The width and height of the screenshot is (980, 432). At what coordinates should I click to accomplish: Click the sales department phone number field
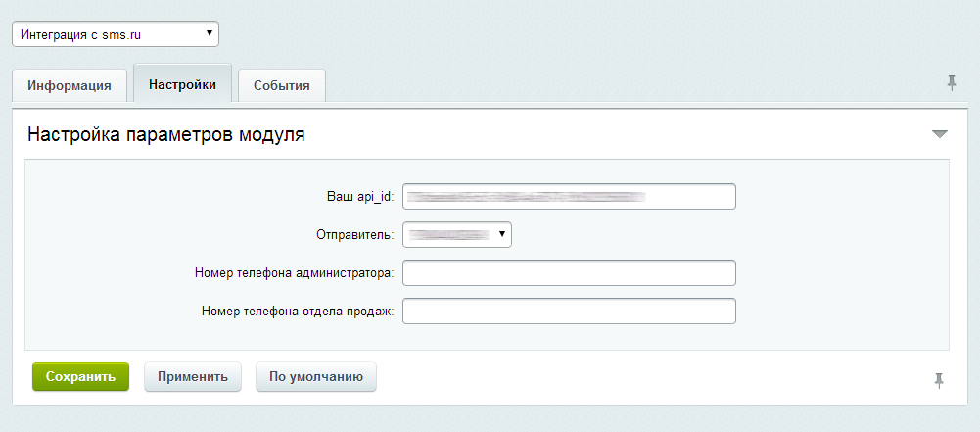pos(569,312)
